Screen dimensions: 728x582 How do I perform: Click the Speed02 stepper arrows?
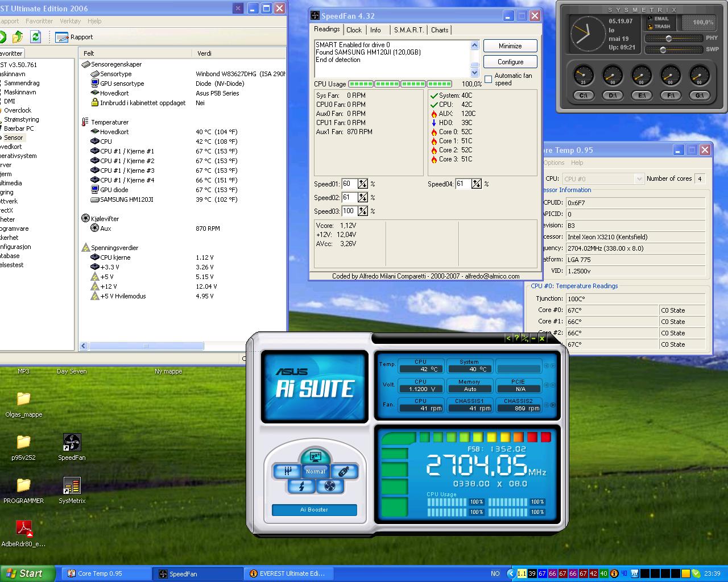[363, 197]
